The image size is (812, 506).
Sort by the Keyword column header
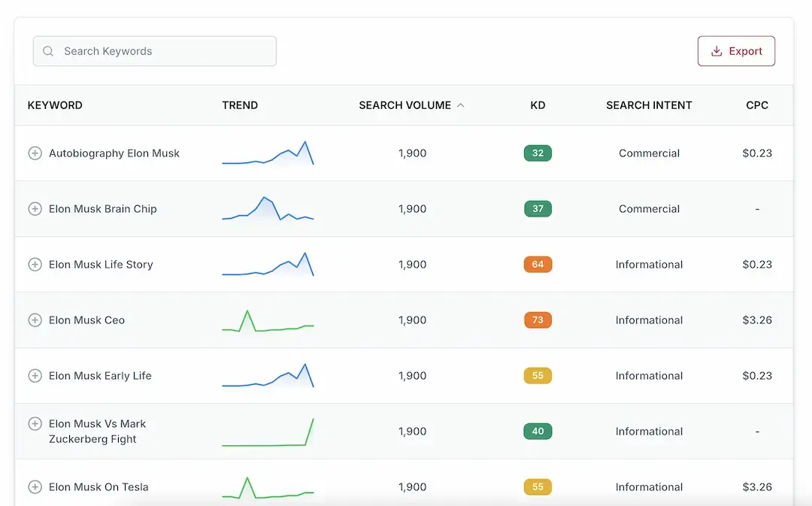tap(55, 105)
